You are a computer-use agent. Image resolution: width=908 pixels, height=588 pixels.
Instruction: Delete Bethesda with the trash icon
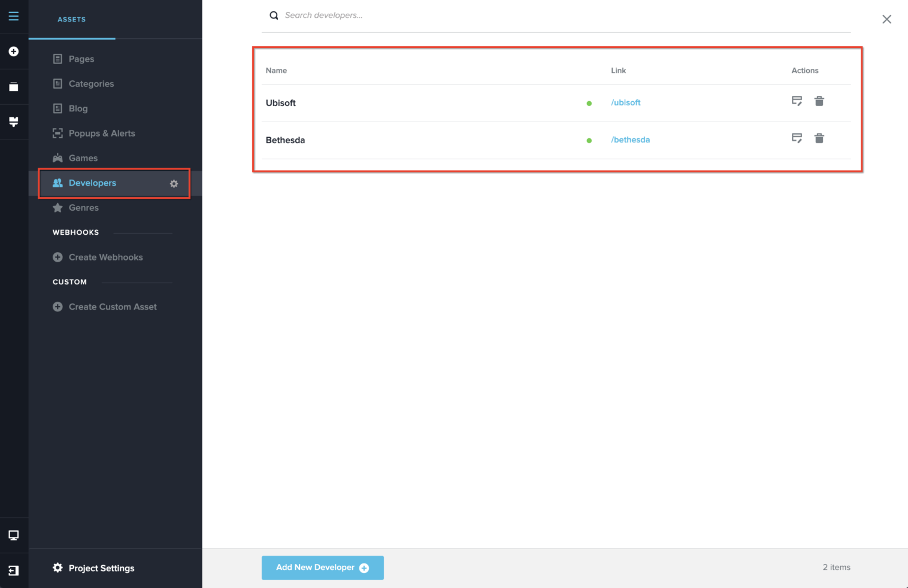tap(819, 138)
